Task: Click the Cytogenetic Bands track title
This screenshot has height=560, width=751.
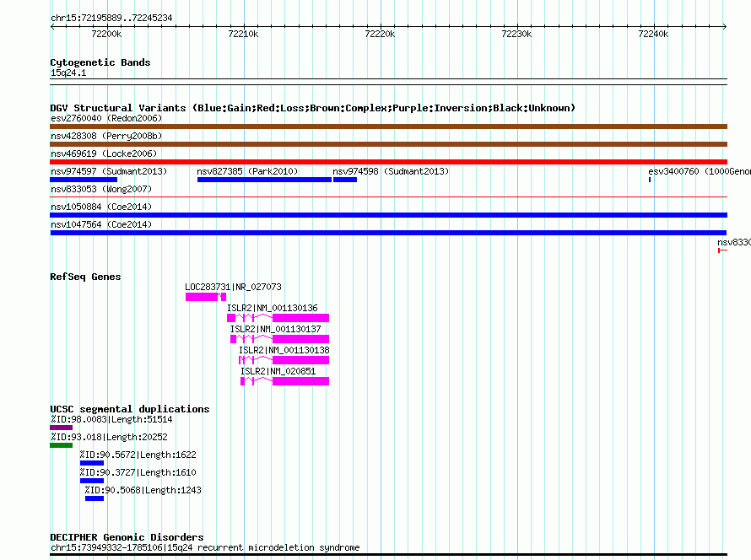Action: (x=100, y=62)
